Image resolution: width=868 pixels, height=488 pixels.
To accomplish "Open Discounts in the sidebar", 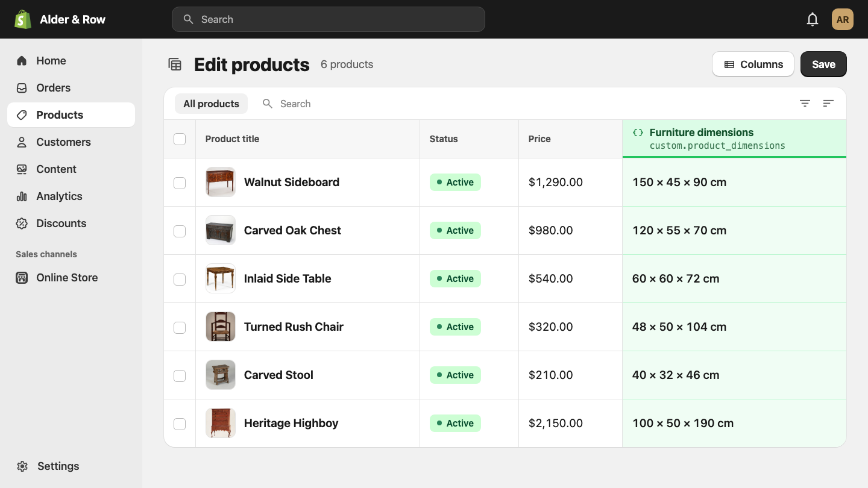I will (x=71, y=224).
